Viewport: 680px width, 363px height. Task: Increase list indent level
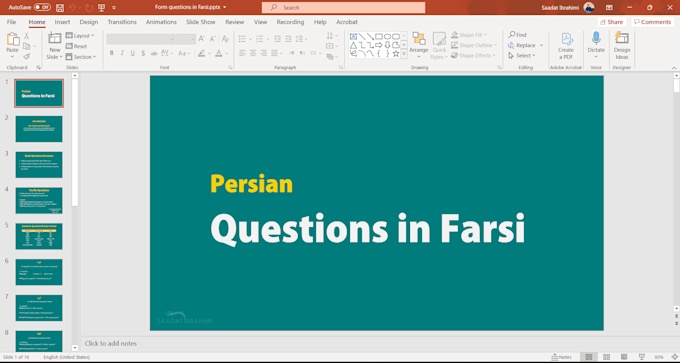[288, 39]
